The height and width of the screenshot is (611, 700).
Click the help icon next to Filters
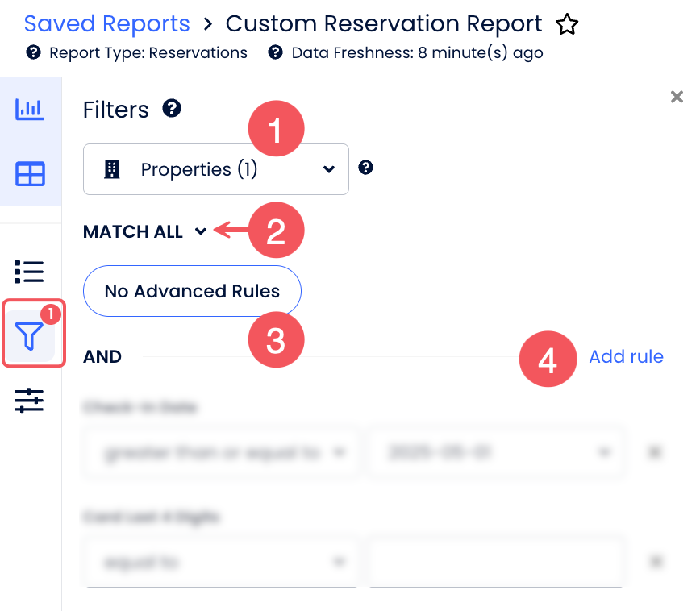tap(171, 108)
